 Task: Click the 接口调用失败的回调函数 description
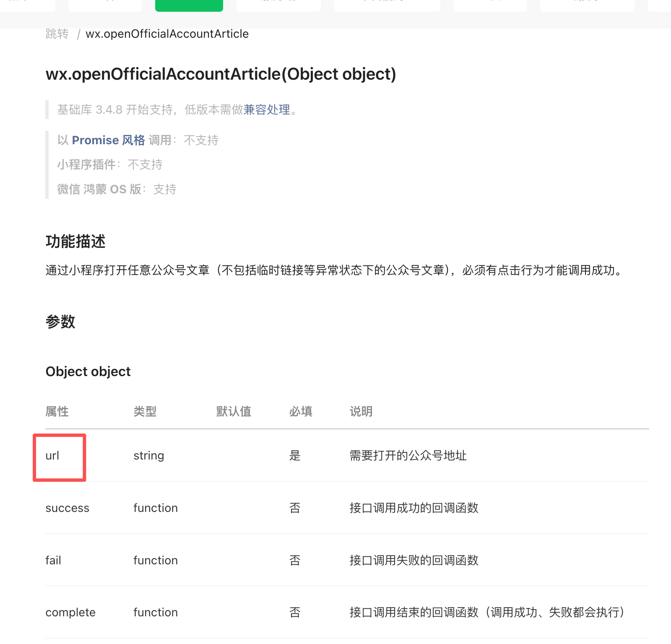tap(414, 560)
